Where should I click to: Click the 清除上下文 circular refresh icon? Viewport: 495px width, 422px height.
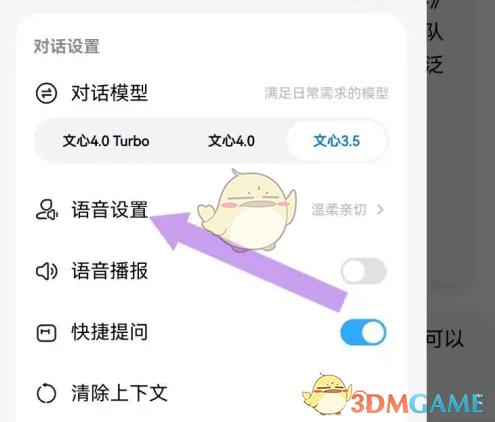(46, 393)
